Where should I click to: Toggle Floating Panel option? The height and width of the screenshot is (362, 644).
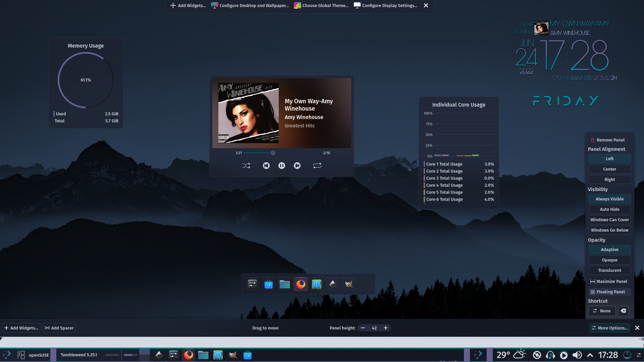pyautogui.click(x=609, y=292)
